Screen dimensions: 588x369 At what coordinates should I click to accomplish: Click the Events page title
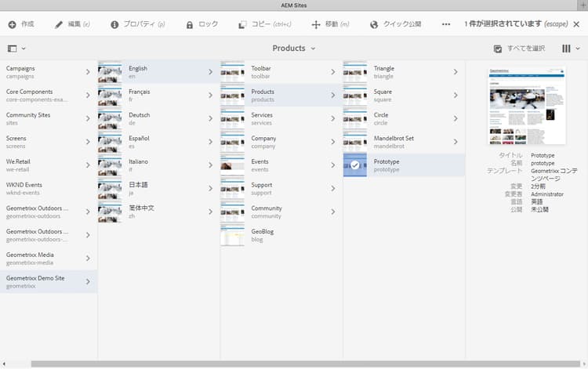[x=260, y=161]
